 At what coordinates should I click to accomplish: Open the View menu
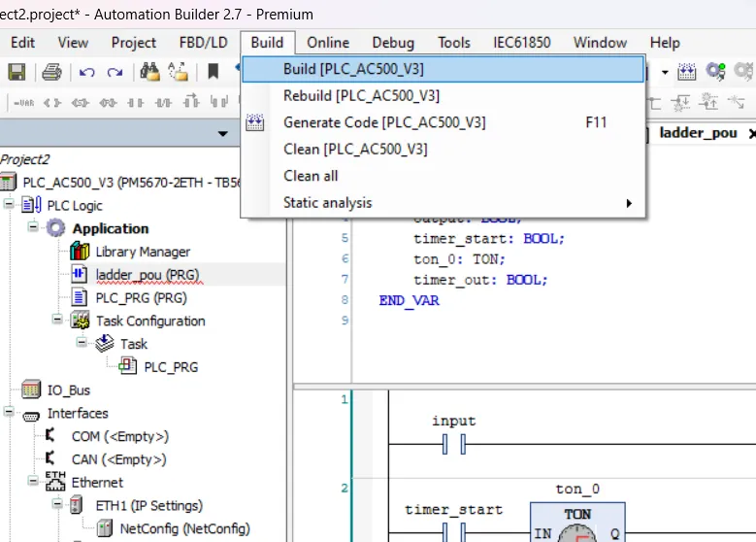coord(73,43)
